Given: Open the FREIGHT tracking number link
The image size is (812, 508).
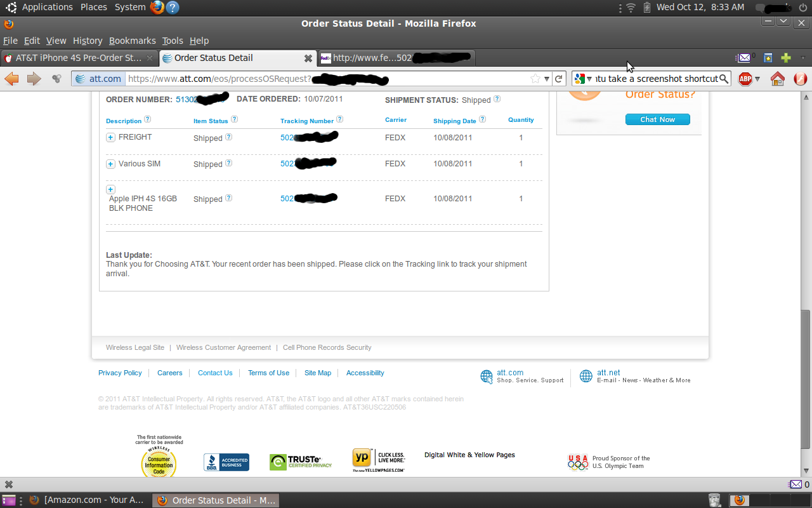Looking at the screenshot, I should 309,137.
